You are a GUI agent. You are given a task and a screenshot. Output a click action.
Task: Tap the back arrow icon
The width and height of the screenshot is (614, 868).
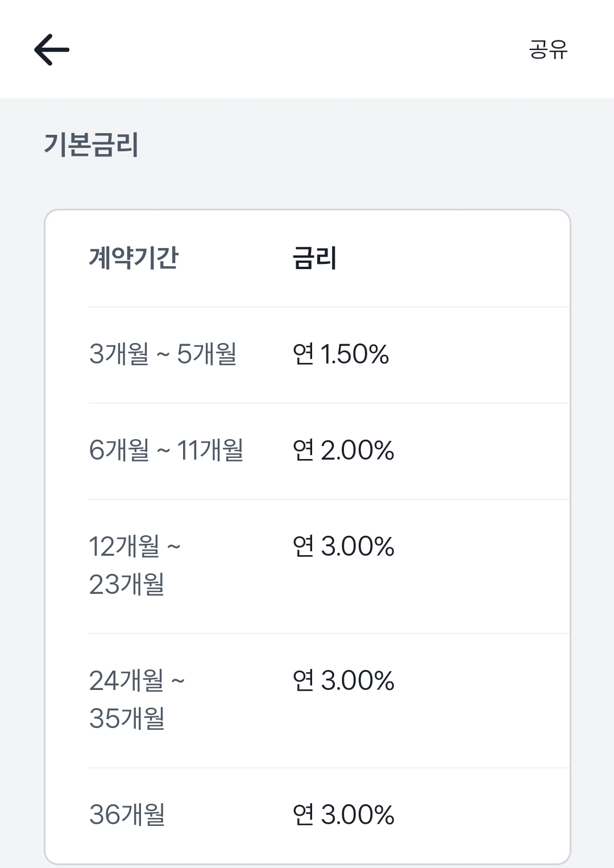[x=52, y=49]
